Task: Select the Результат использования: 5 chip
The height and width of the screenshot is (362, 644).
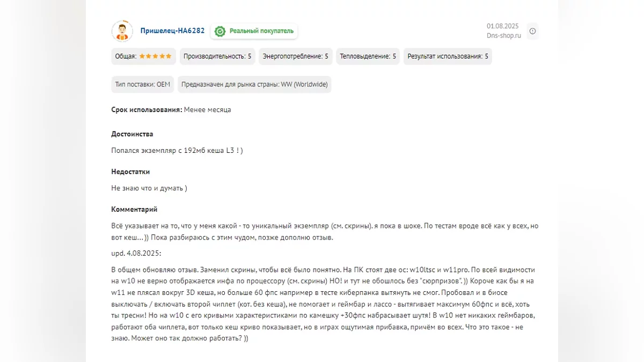Action: coord(448,56)
